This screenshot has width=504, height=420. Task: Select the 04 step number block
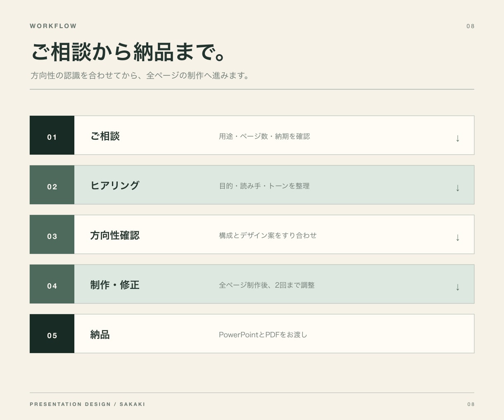click(52, 284)
